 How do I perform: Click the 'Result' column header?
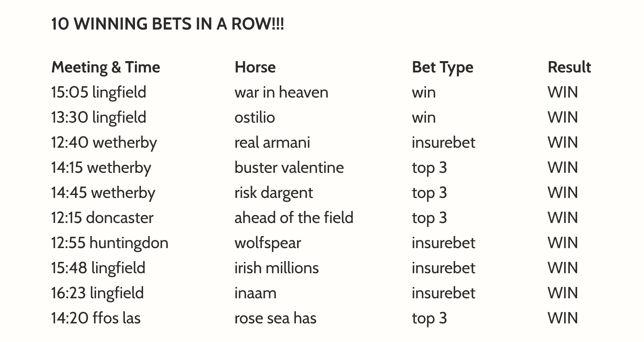pyautogui.click(x=569, y=67)
